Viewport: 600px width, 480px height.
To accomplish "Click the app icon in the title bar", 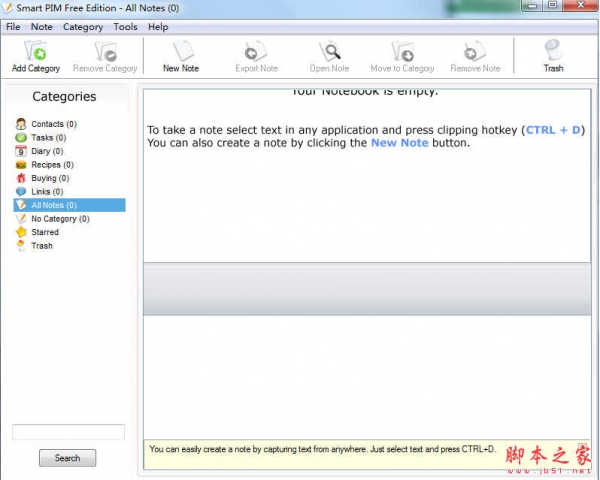I will [x=8, y=8].
